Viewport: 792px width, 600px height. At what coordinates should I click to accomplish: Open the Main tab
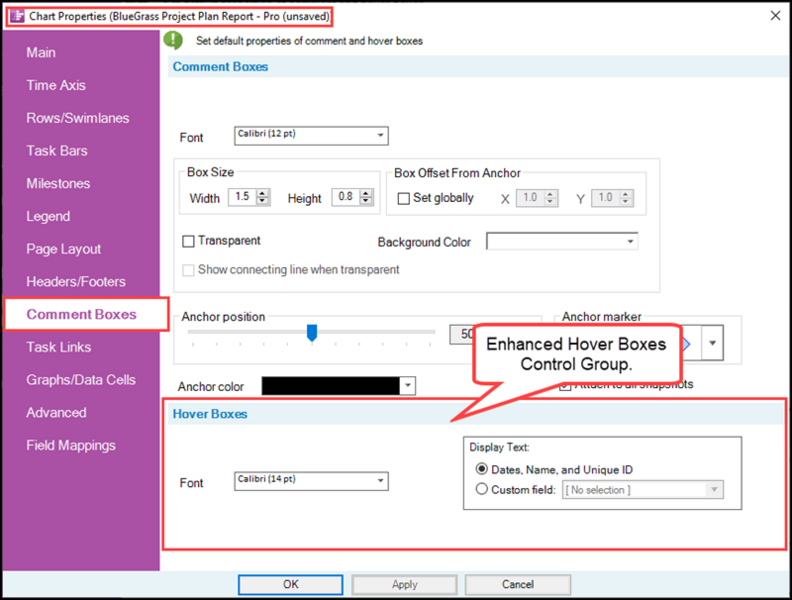(x=41, y=53)
